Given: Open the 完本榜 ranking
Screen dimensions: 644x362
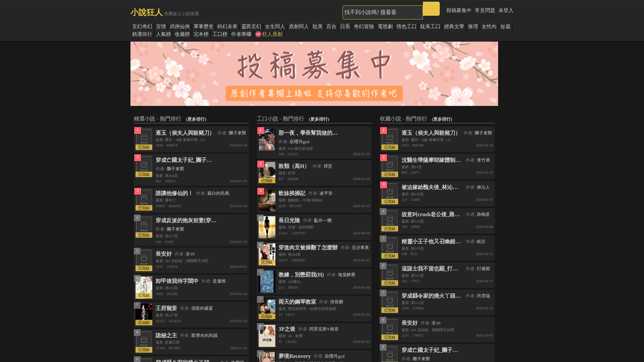Looking at the screenshot, I should (201, 34).
